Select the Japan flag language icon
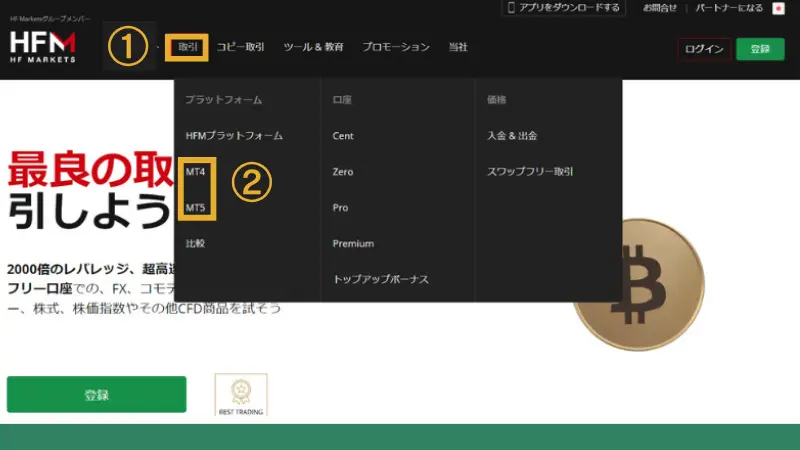Image resolution: width=800 pixels, height=450 pixels. pyautogui.click(x=778, y=8)
